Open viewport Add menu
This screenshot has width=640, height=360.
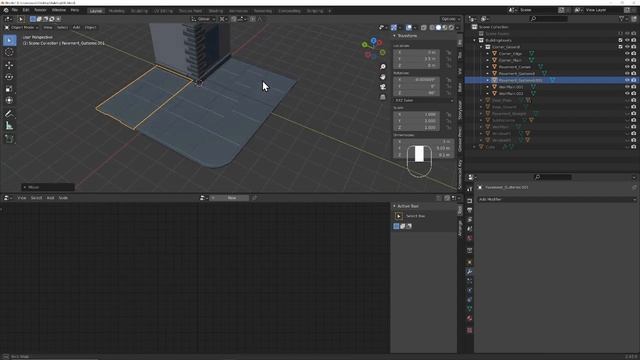[76, 27]
